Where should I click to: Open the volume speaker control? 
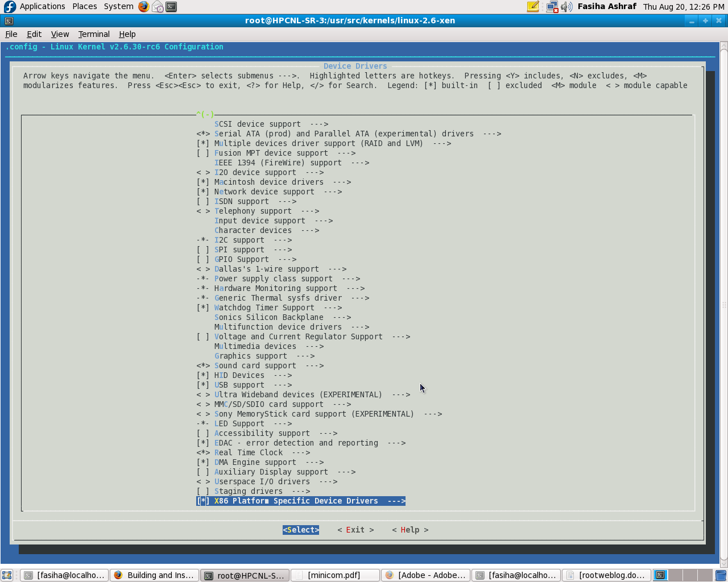pyautogui.click(x=566, y=7)
